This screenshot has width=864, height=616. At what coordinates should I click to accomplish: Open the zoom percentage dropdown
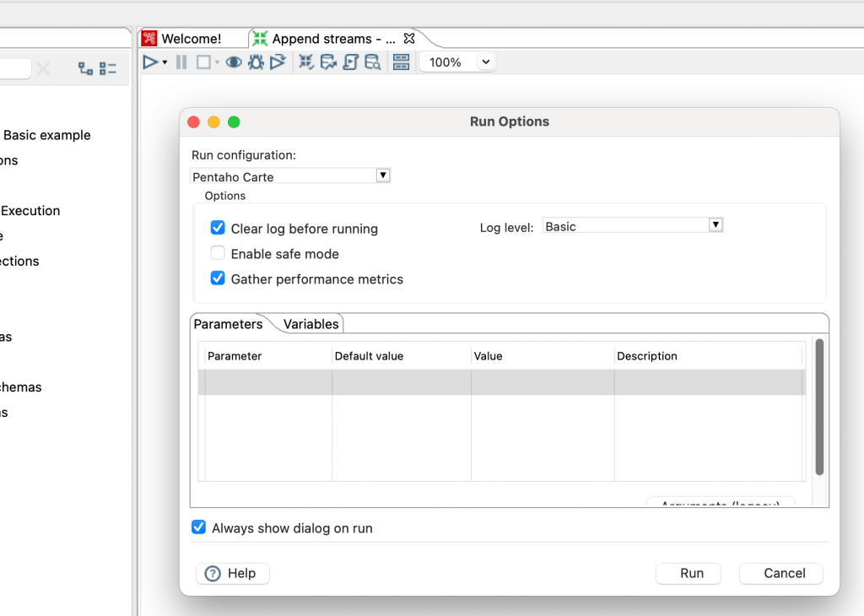485,62
